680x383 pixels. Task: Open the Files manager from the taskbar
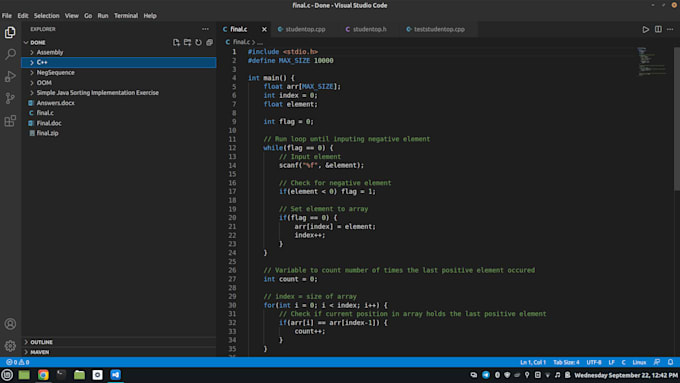coord(79,375)
